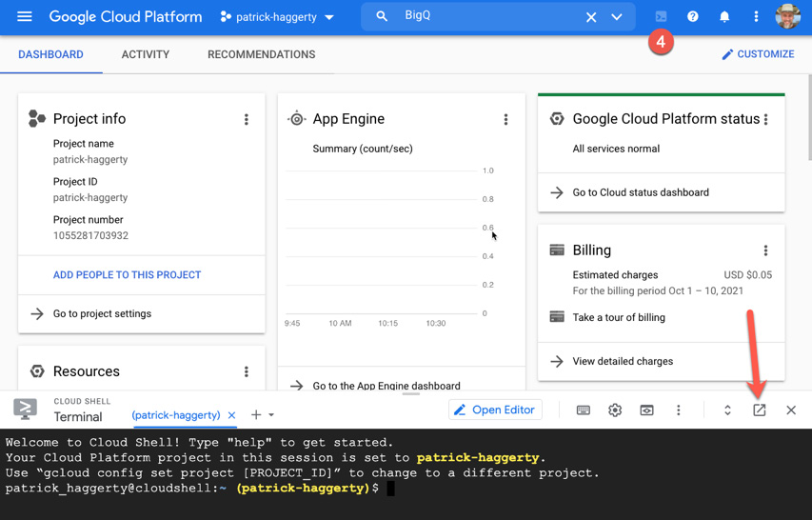The width and height of the screenshot is (812, 520).
Task: Click the USD $0.05 estimated charges value
Action: click(747, 275)
